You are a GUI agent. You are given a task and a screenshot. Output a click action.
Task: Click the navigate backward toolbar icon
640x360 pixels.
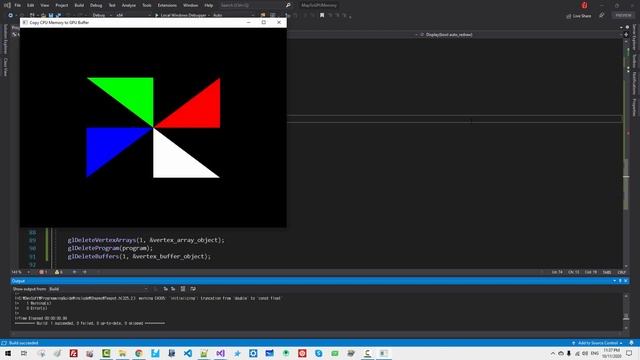pyautogui.click(x=11, y=15)
